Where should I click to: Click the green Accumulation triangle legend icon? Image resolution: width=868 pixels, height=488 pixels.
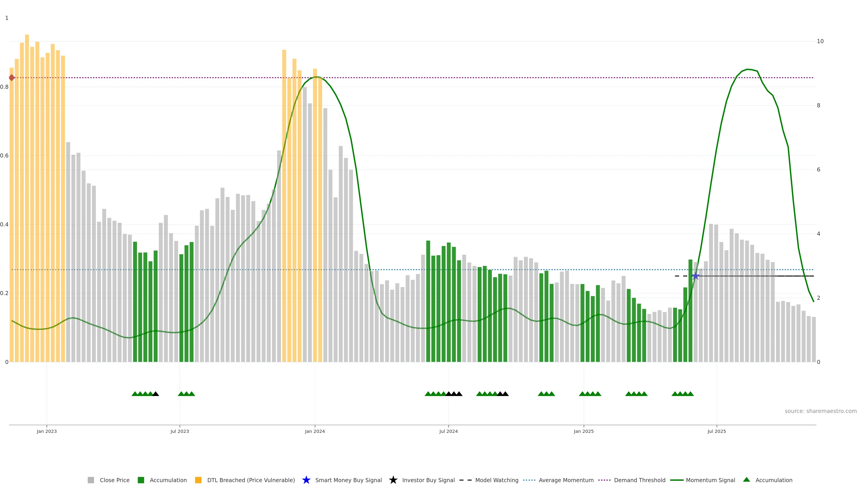click(x=746, y=480)
